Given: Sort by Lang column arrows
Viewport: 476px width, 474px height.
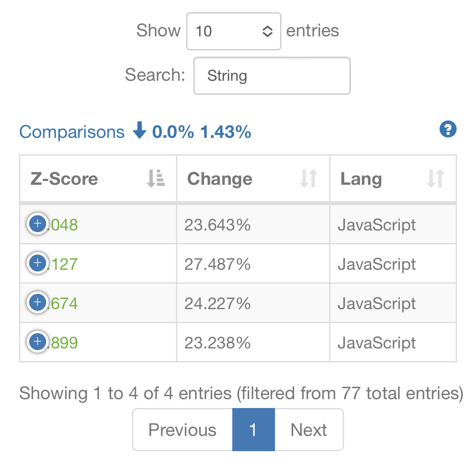Looking at the screenshot, I should tap(435, 178).
